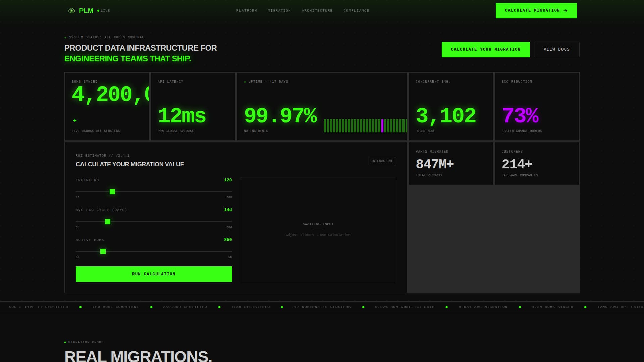Click the RUN CALCULATION button

(154, 274)
